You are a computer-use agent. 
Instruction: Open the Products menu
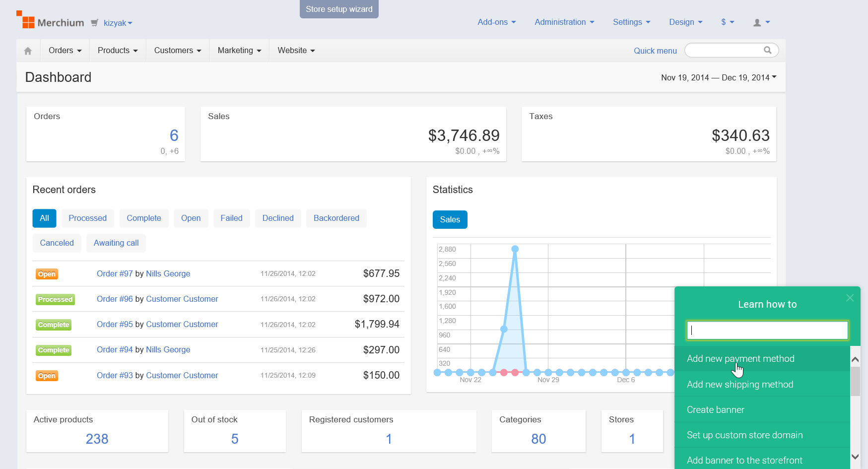click(118, 51)
